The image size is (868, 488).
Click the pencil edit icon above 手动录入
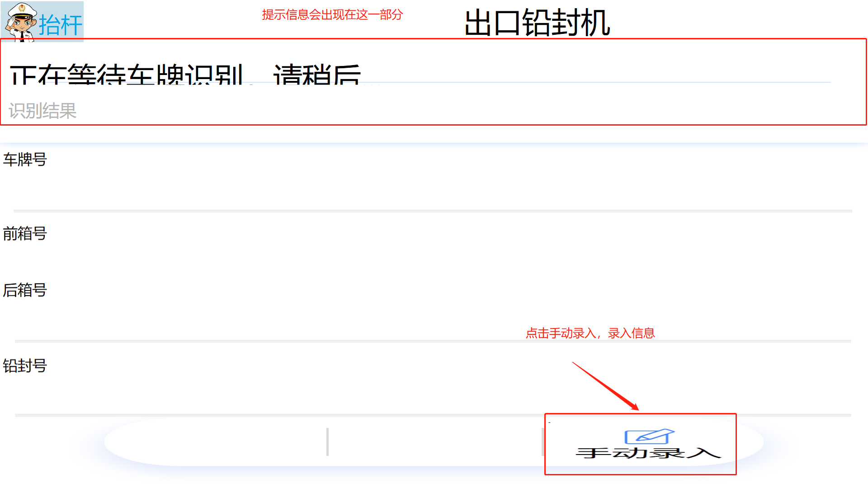pos(649,436)
